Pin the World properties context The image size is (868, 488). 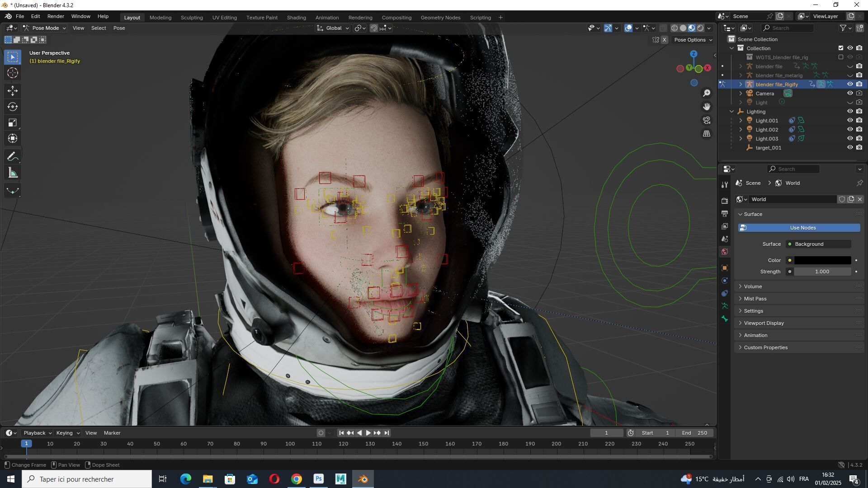(x=859, y=183)
